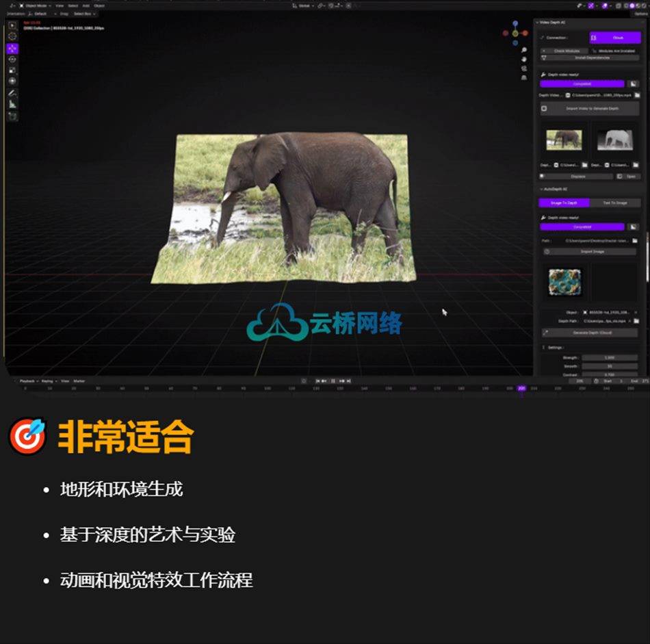Screen dimensions: 650x644
Task: Select the Scale tool in the toolbar
Action: 12,70
